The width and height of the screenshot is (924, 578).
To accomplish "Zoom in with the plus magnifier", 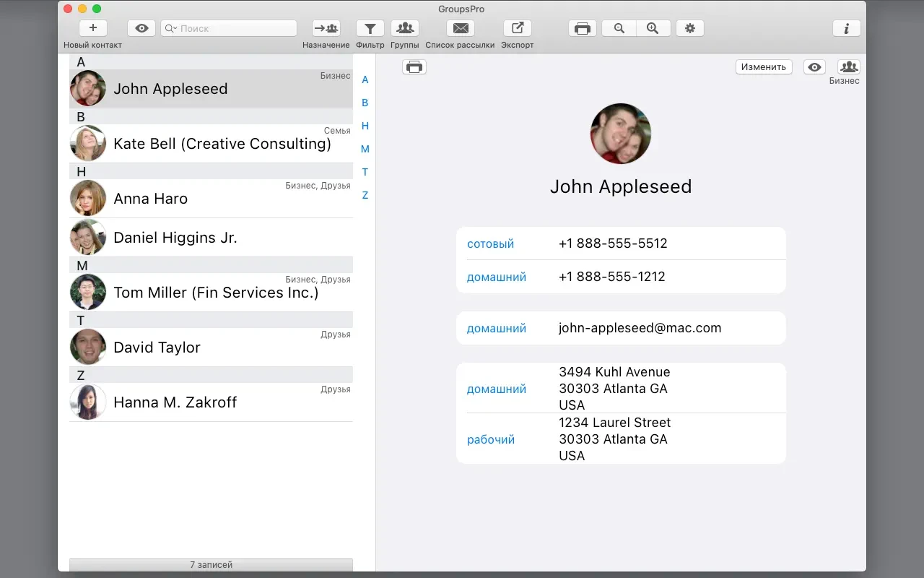I will coord(653,28).
